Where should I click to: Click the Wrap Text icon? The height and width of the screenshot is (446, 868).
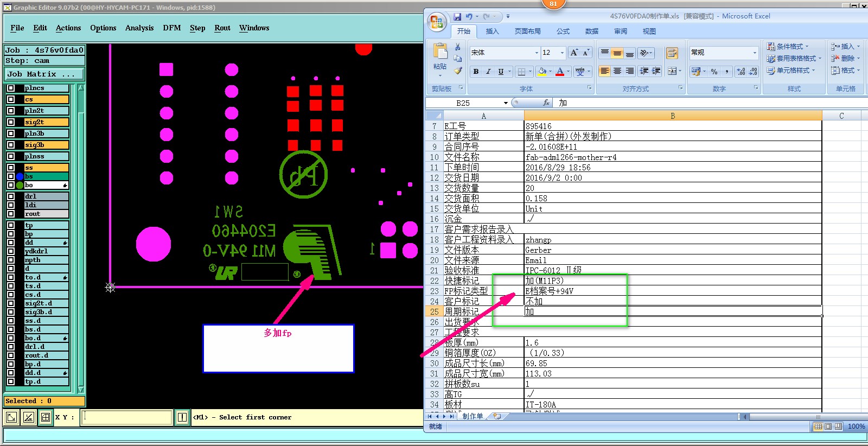coord(672,53)
